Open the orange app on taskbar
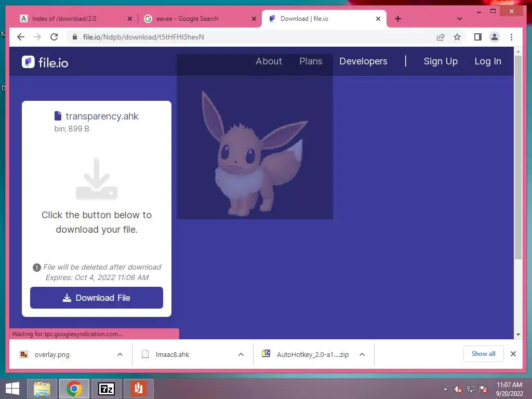This screenshot has height=399, width=532. point(138,389)
